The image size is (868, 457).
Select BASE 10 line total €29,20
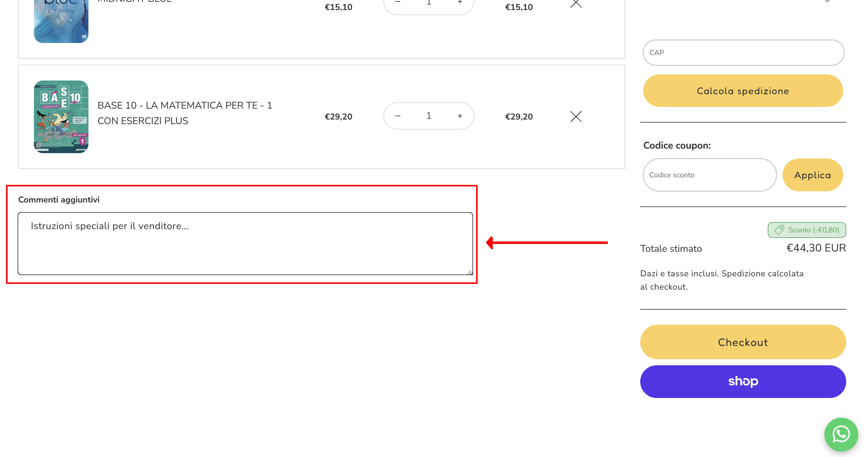pyautogui.click(x=519, y=117)
